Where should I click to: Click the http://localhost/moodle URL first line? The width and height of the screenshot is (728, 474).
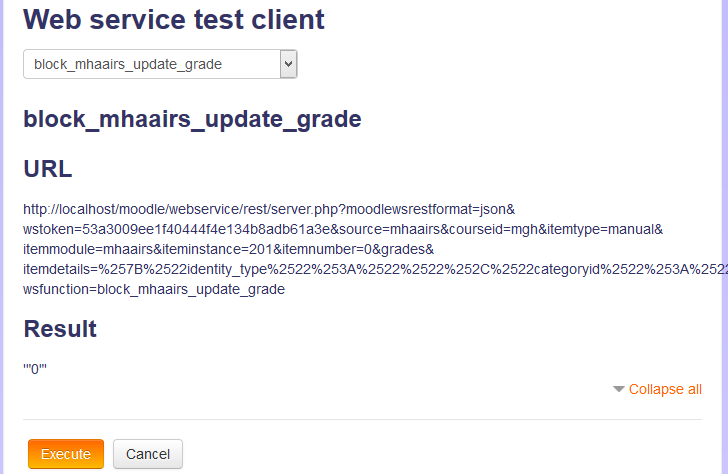[x=268, y=210]
